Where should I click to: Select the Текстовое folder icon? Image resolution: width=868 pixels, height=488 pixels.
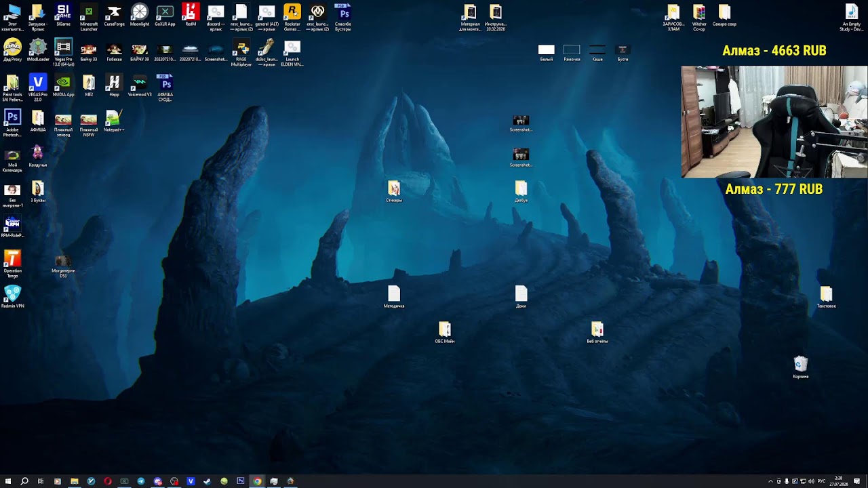[x=826, y=298]
